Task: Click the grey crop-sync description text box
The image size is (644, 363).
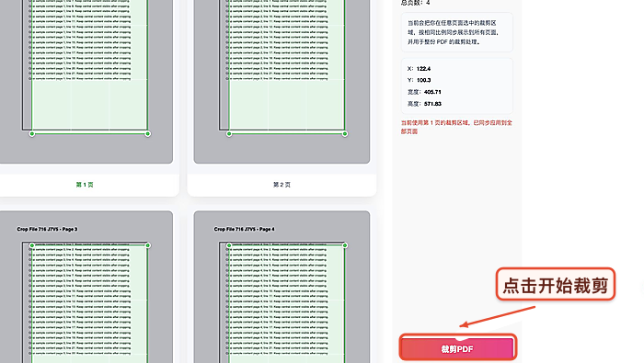Action: (x=456, y=32)
